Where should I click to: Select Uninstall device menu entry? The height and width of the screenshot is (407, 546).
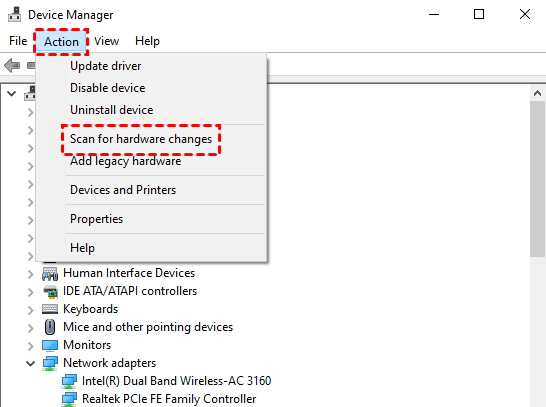pyautogui.click(x=111, y=110)
